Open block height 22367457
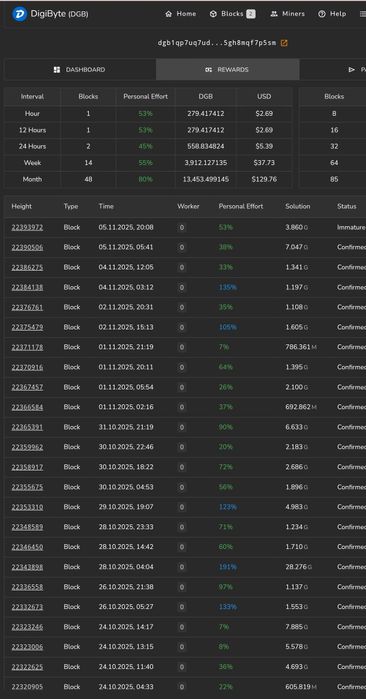Screen dimensions: 366x699 coord(27,387)
